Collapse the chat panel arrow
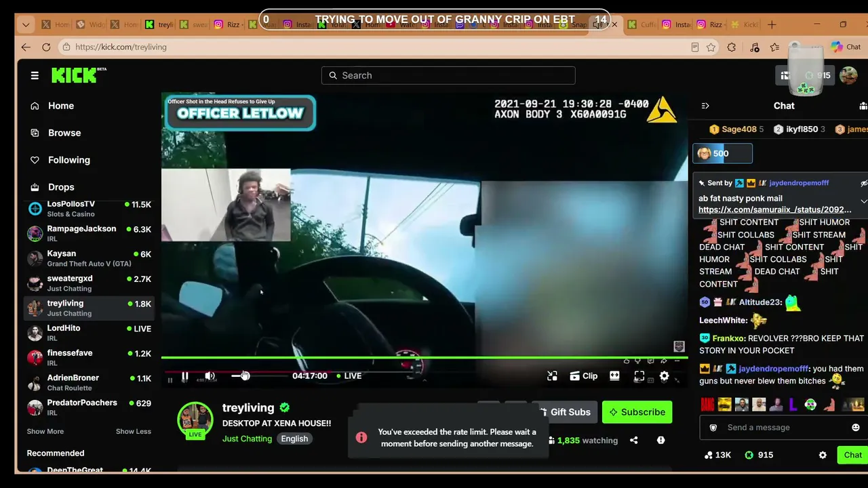 pyautogui.click(x=705, y=106)
